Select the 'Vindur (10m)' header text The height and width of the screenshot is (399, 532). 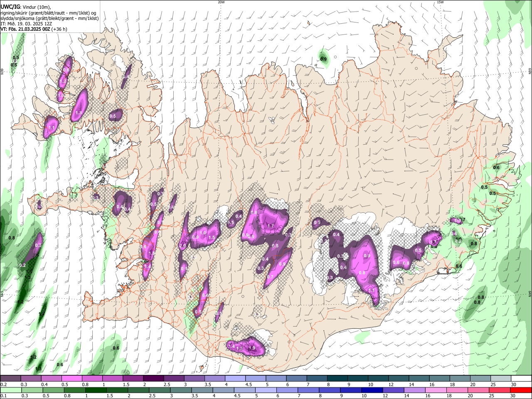[x=37, y=7]
